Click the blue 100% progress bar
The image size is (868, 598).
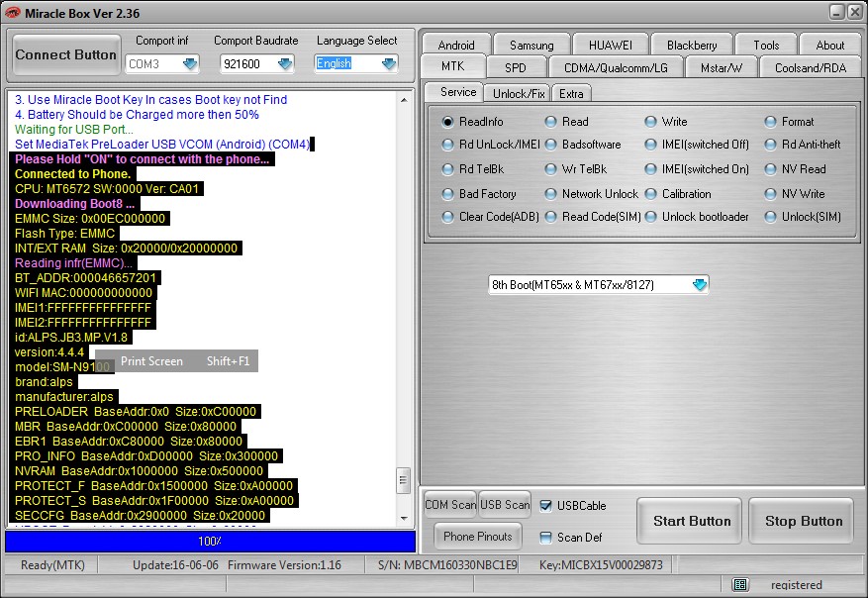211,541
